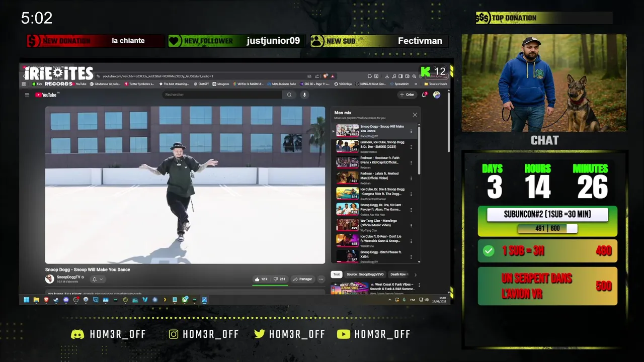
Task: Open Discord from the taskbar
Action: [x=66, y=300]
